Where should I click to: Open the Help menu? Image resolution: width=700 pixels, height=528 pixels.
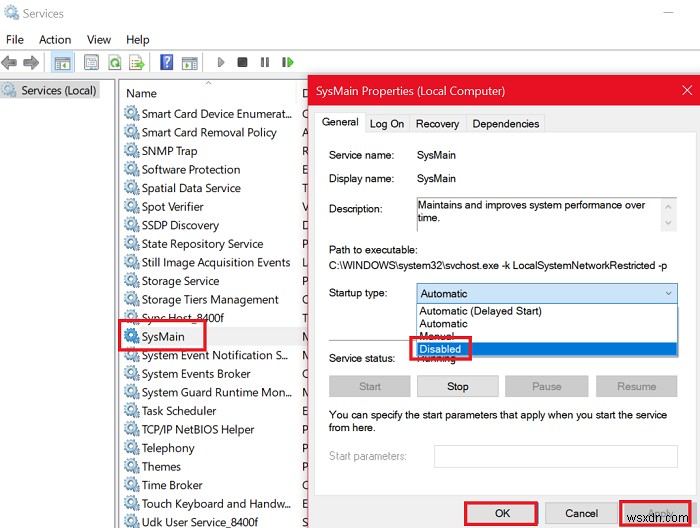[138, 40]
